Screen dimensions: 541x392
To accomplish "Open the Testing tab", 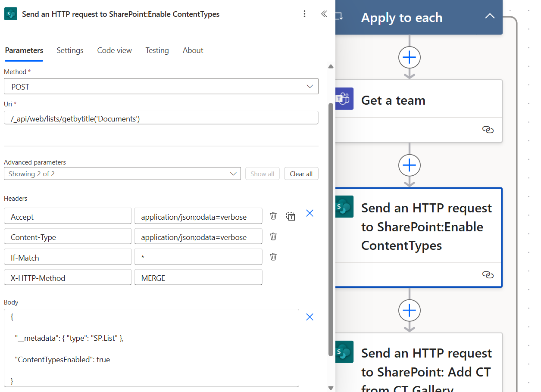I will (x=157, y=50).
